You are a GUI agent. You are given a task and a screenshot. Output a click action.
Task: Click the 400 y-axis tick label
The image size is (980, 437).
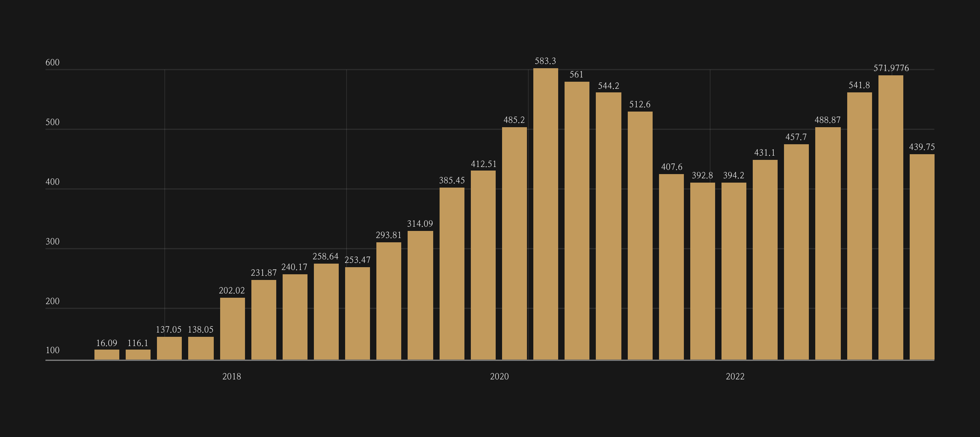53,182
